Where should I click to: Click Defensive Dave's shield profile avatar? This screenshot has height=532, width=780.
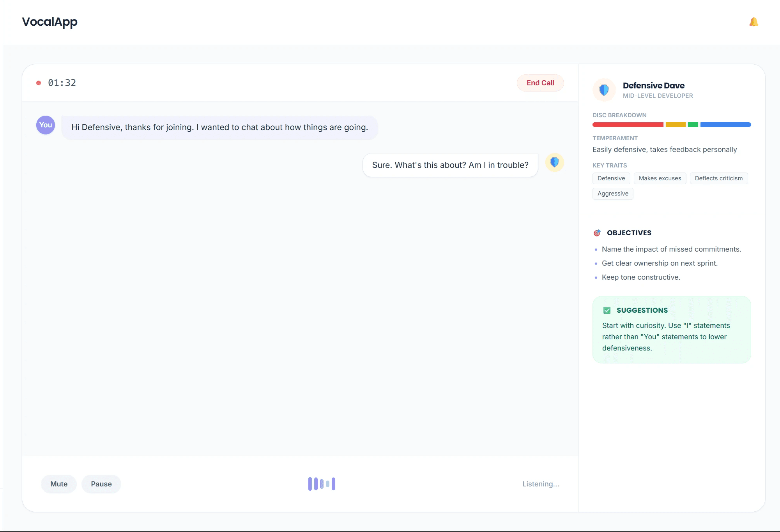pyautogui.click(x=604, y=90)
